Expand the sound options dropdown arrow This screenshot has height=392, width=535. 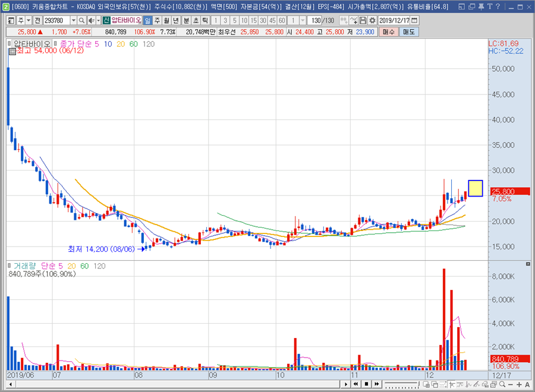tap(98, 20)
